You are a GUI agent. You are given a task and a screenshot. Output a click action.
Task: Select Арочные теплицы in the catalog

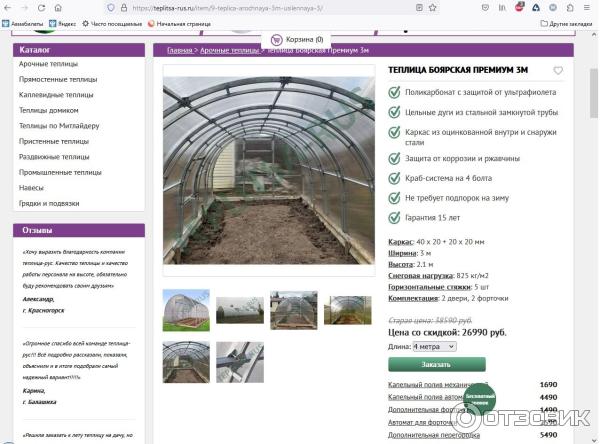click(x=49, y=64)
